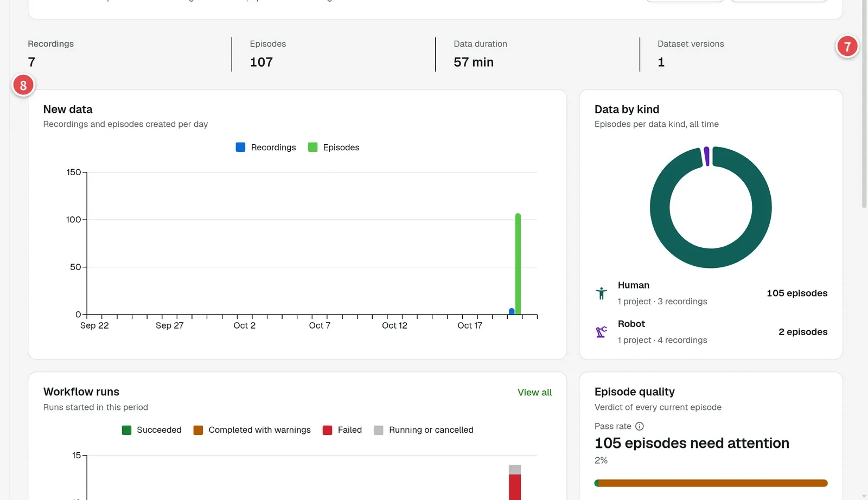Click the 'Data by kind' card title

627,110
